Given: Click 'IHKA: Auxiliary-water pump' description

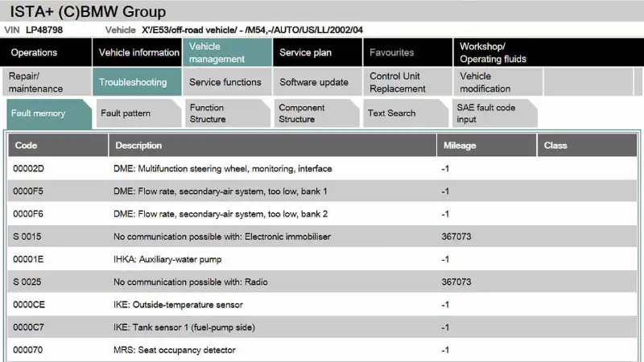Looking at the screenshot, I should click(167, 259).
